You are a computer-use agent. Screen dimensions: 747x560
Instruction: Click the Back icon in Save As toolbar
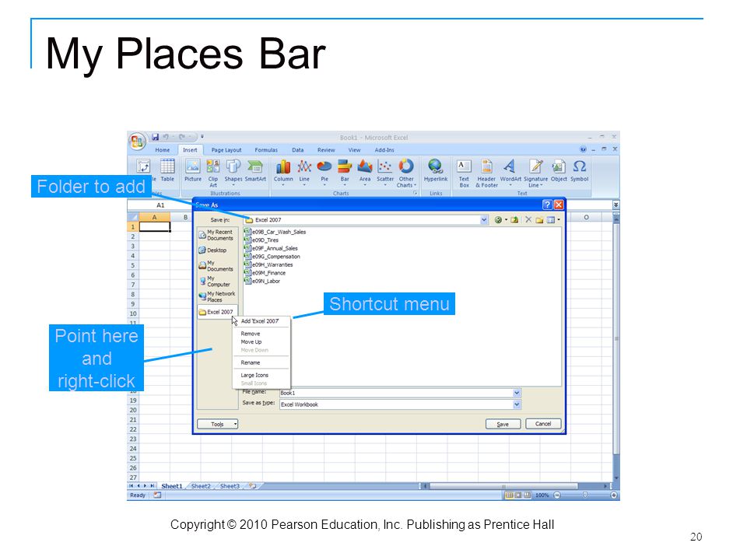(x=498, y=219)
